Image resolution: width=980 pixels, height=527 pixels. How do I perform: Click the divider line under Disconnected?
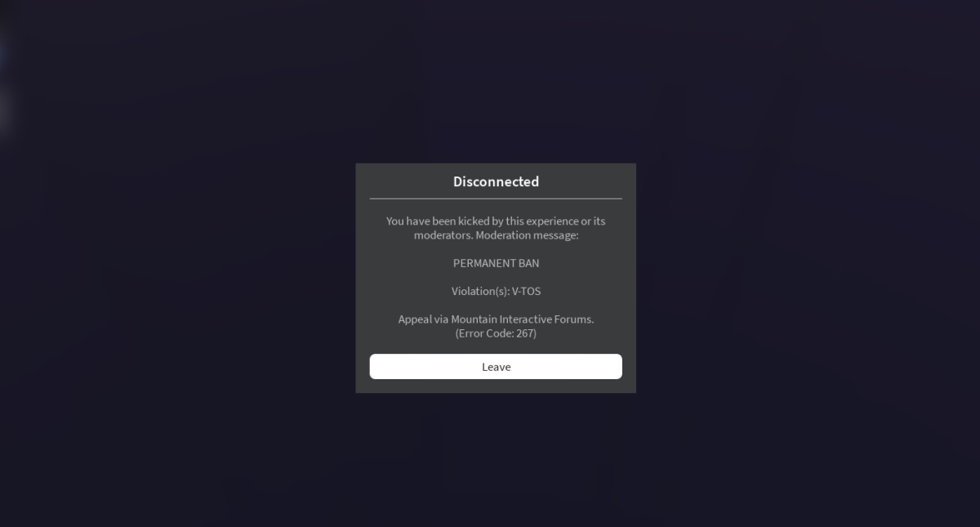496,199
